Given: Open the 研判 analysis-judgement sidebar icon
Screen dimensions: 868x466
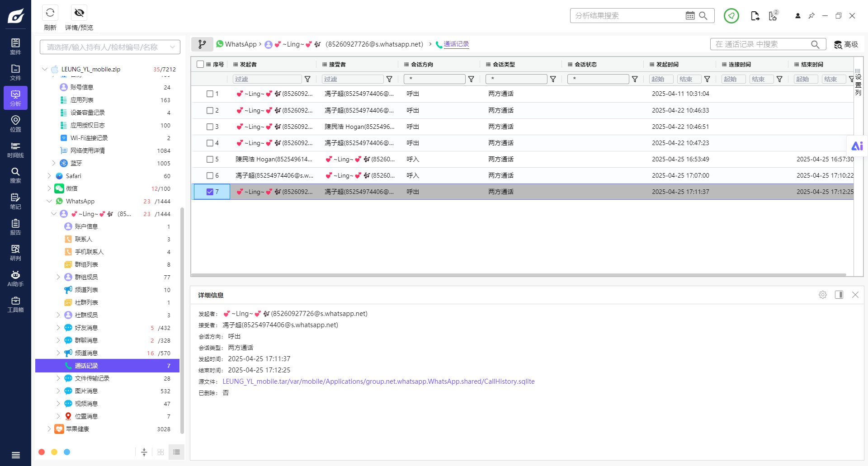Looking at the screenshot, I should point(15,253).
